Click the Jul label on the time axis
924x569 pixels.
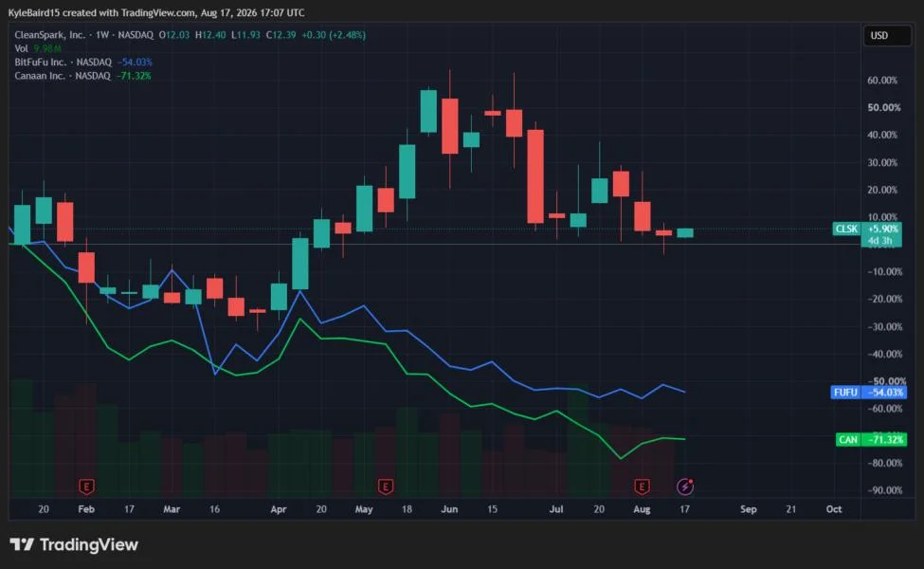click(555, 509)
